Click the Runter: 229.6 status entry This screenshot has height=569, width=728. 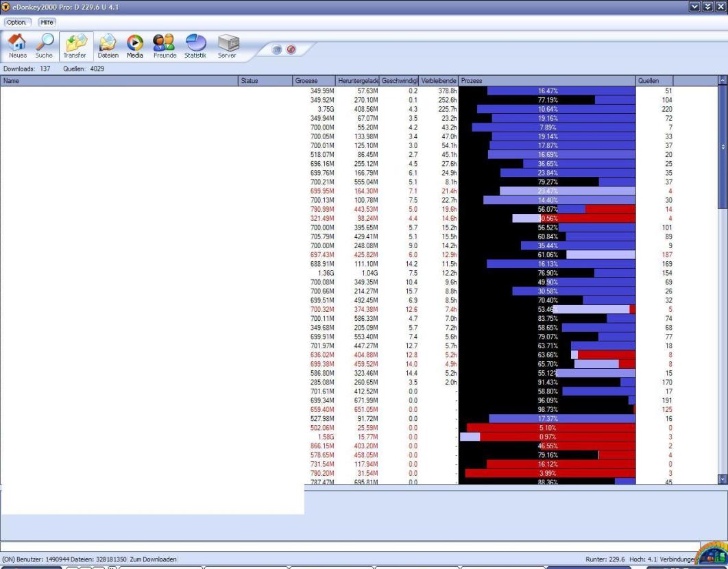605,559
